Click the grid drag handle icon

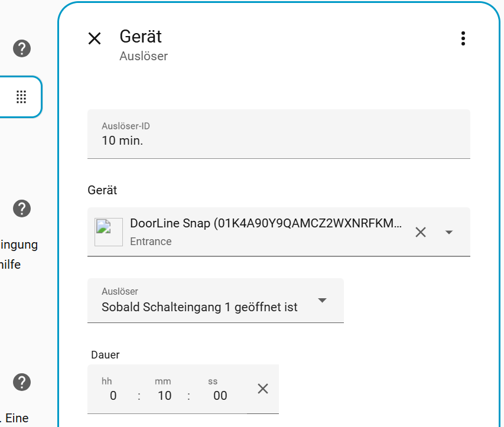pos(21,97)
